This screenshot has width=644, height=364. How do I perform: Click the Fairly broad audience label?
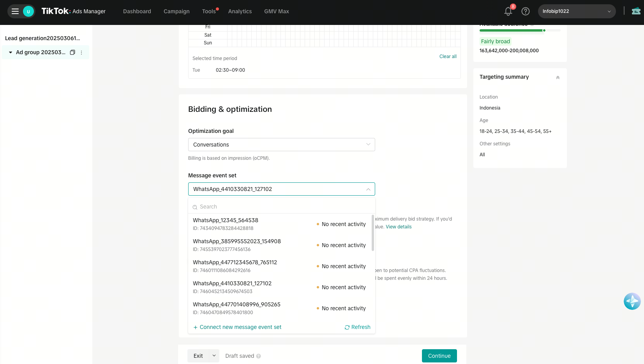point(495,41)
